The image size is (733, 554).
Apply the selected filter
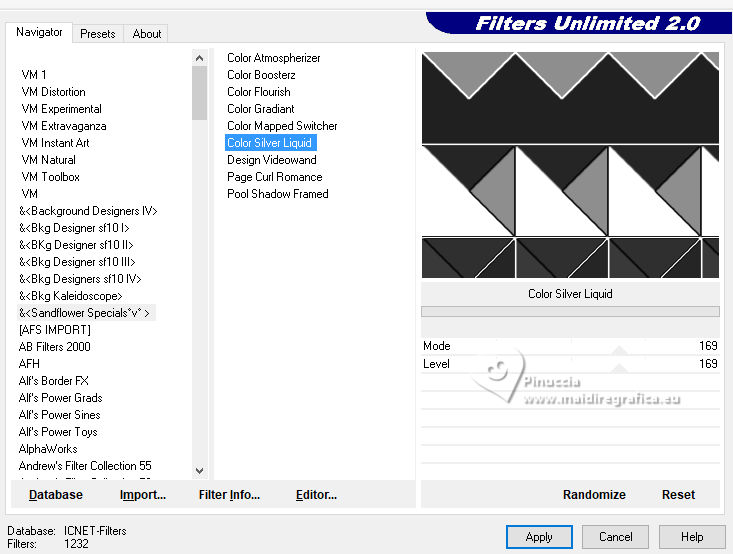coord(539,537)
